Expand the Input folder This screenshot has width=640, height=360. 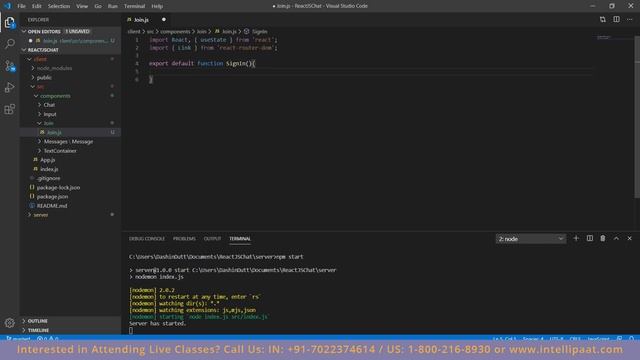click(40, 114)
